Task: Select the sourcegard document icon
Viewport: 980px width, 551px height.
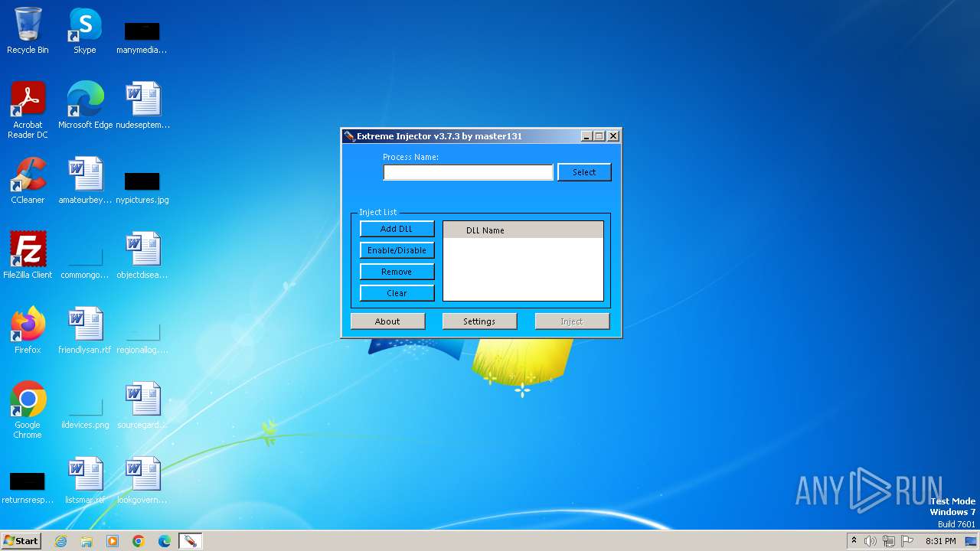Action: click(142, 405)
